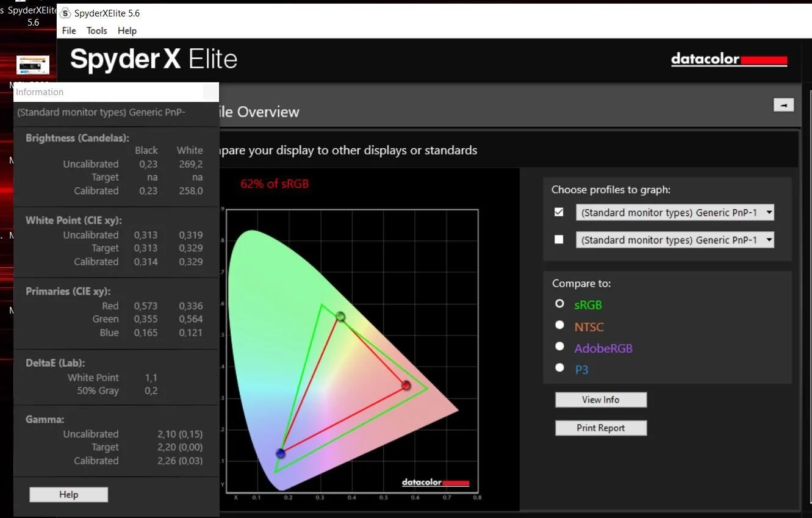Click the View Info button
812x518 pixels.
(x=600, y=400)
